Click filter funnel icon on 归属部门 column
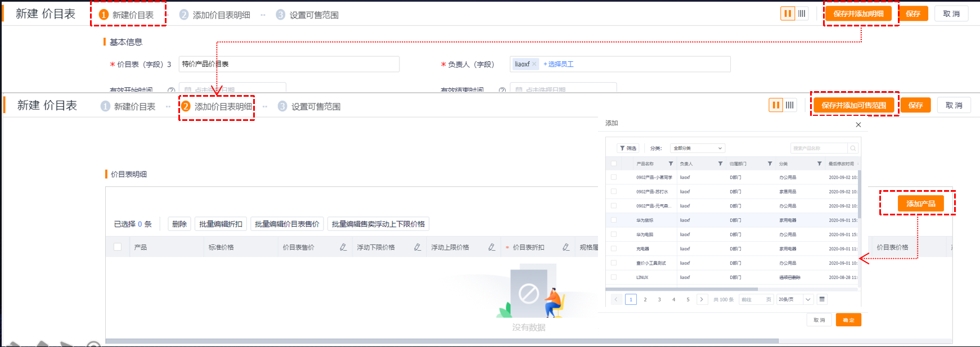Screen dimensions: 980x347 [x=770, y=164]
